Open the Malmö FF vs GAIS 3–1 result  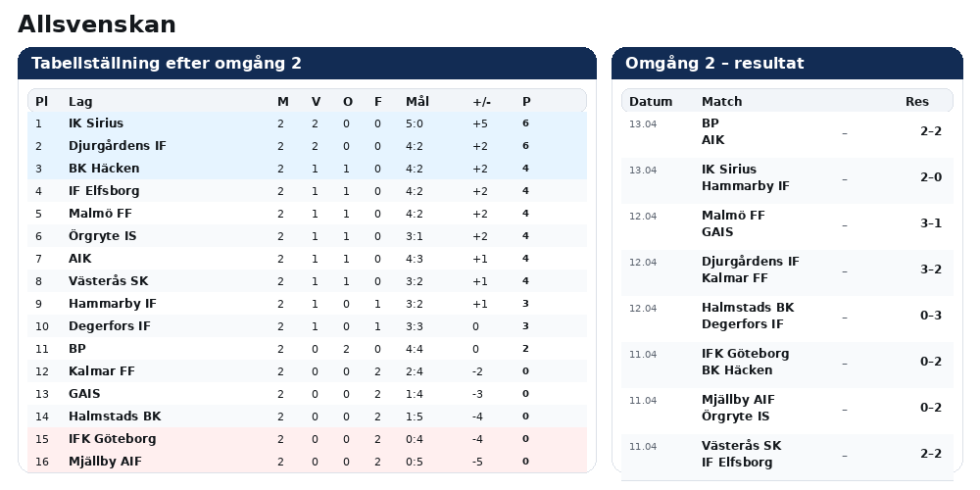tap(930, 223)
